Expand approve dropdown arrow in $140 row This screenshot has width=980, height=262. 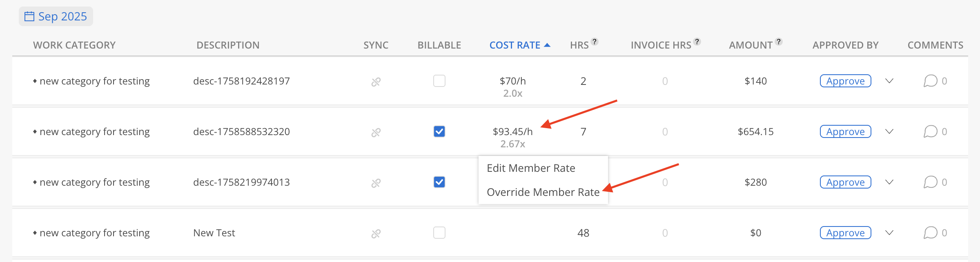(889, 81)
